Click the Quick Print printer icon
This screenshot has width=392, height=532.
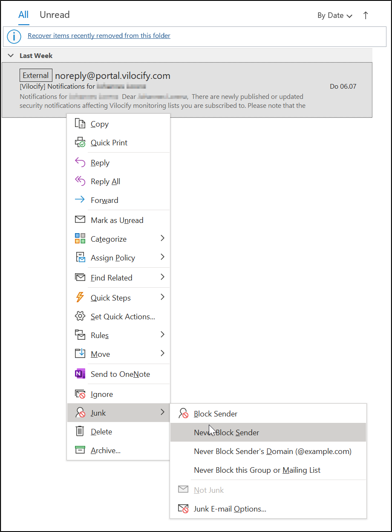click(x=80, y=142)
